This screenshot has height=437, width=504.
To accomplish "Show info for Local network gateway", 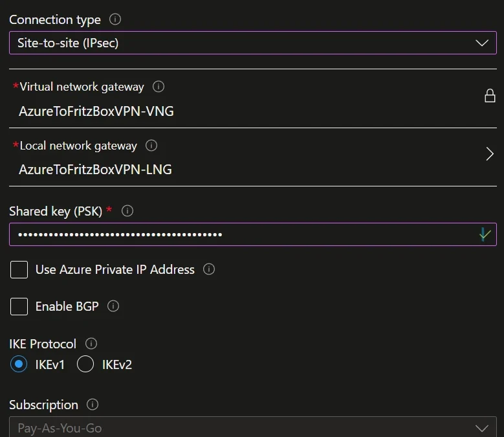I will (x=151, y=146).
